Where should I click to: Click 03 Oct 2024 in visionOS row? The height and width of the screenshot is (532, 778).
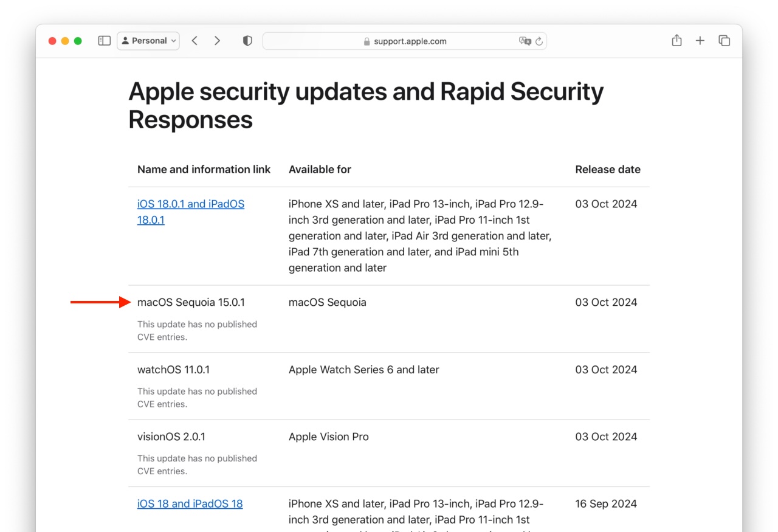tap(606, 437)
